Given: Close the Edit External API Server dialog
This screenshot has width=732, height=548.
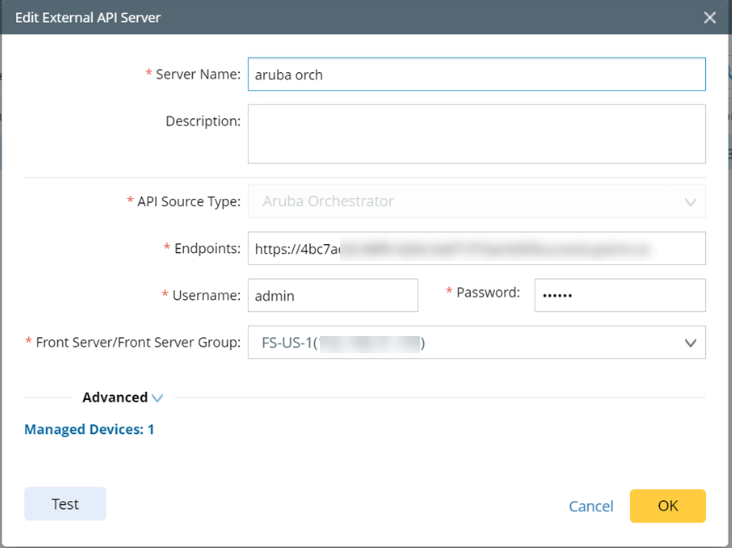Looking at the screenshot, I should tap(710, 17).
